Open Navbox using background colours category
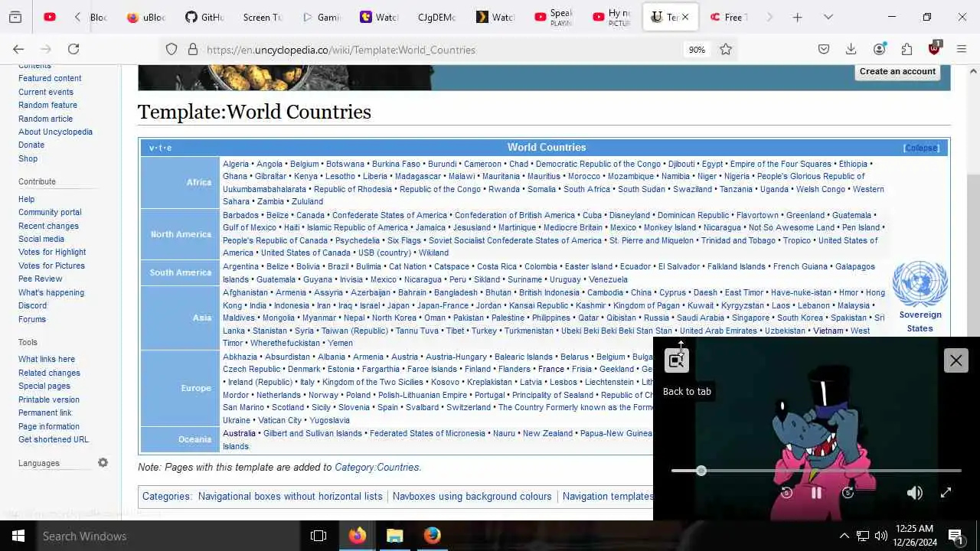 (x=472, y=497)
